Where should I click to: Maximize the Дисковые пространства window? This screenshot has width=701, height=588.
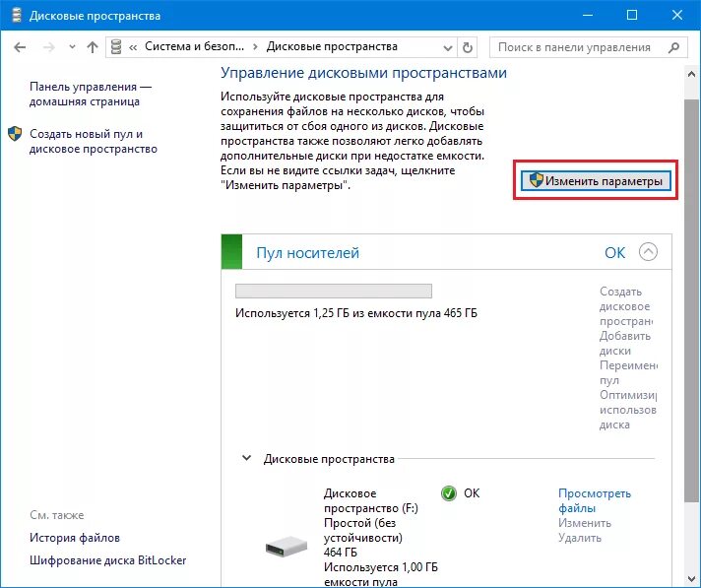pos(632,15)
